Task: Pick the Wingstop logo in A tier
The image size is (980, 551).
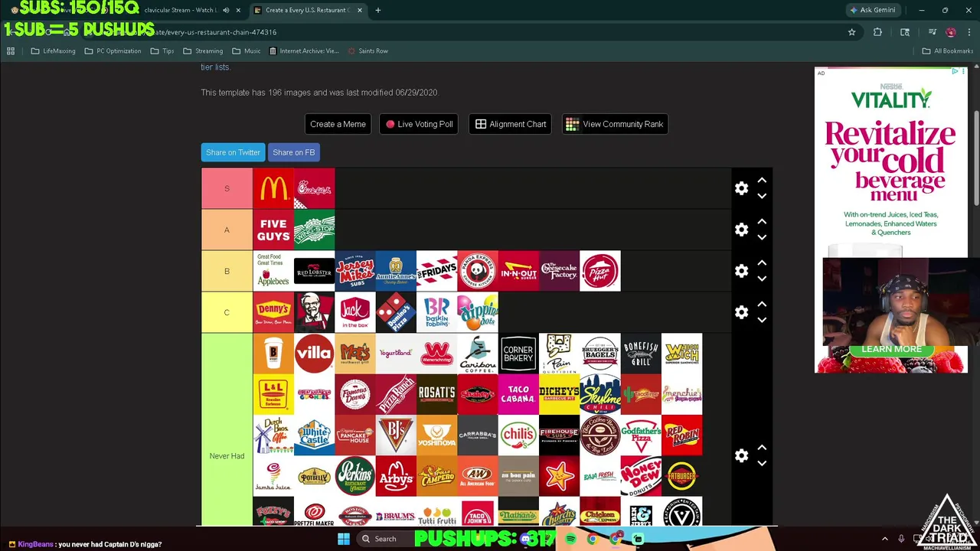Action: tap(315, 230)
